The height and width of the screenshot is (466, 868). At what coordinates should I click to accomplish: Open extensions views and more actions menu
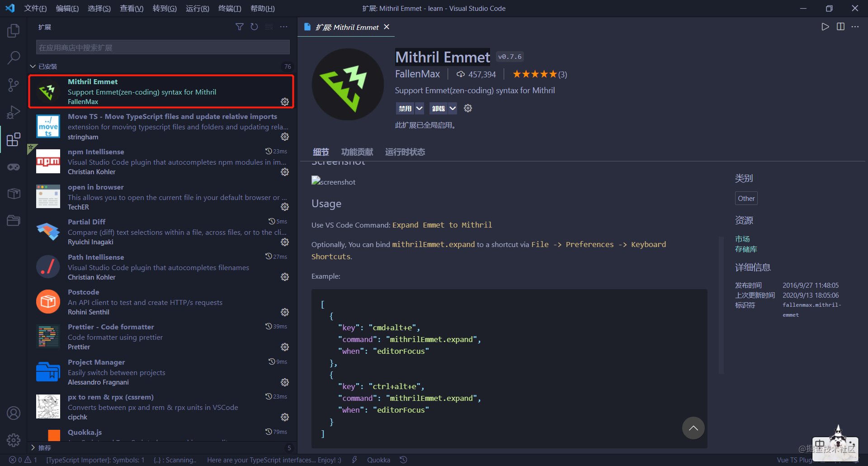[284, 27]
